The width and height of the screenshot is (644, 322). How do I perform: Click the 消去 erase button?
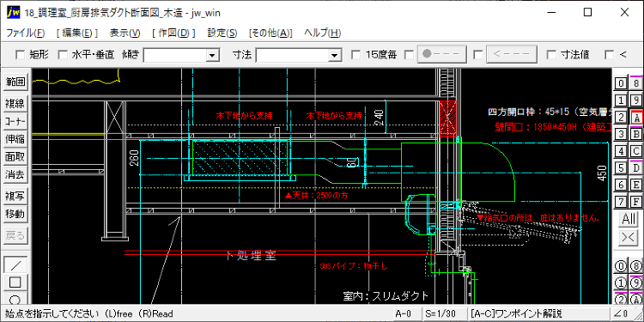point(15,174)
